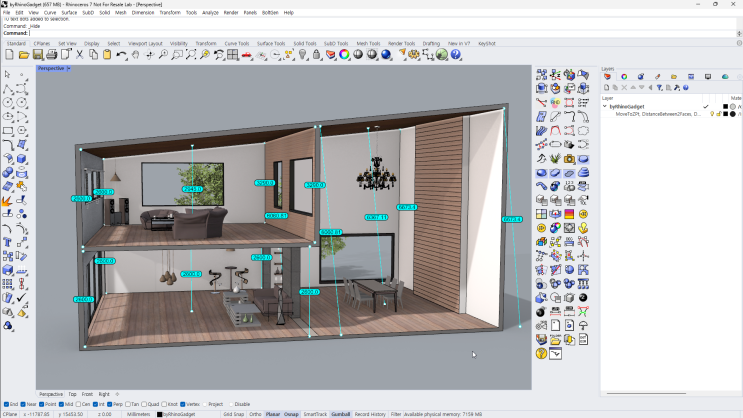This screenshot has height=418, width=743.
Task: Create a new document from the Standard toolbar
Action: (9, 55)
